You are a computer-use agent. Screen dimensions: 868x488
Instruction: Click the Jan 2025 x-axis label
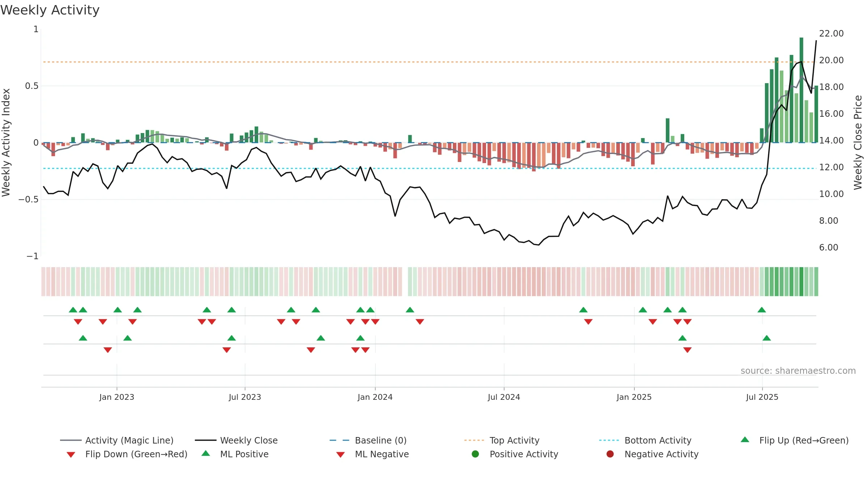click(634, 397)
